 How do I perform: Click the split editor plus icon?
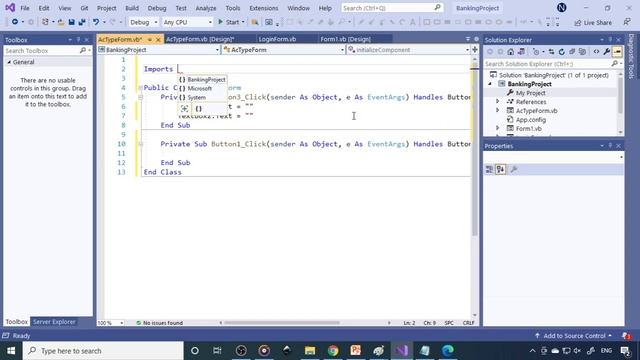pos(475,49)
